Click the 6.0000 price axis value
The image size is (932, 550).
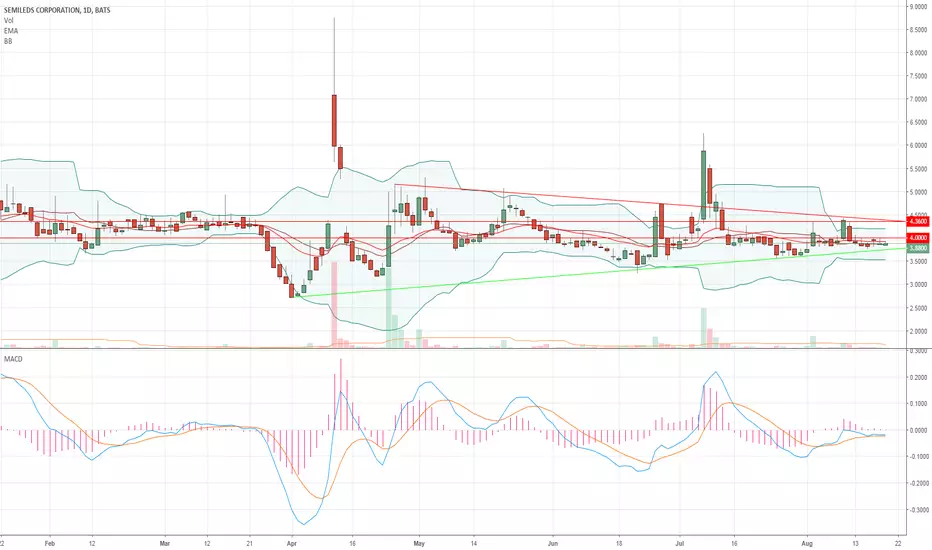[x=918, y=146]
